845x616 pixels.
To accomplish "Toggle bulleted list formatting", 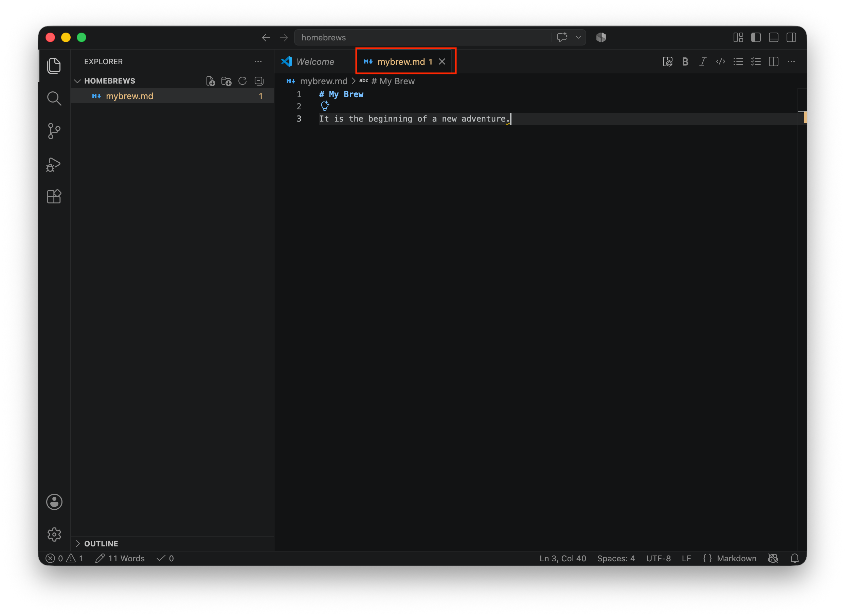I will pos(738,61).
